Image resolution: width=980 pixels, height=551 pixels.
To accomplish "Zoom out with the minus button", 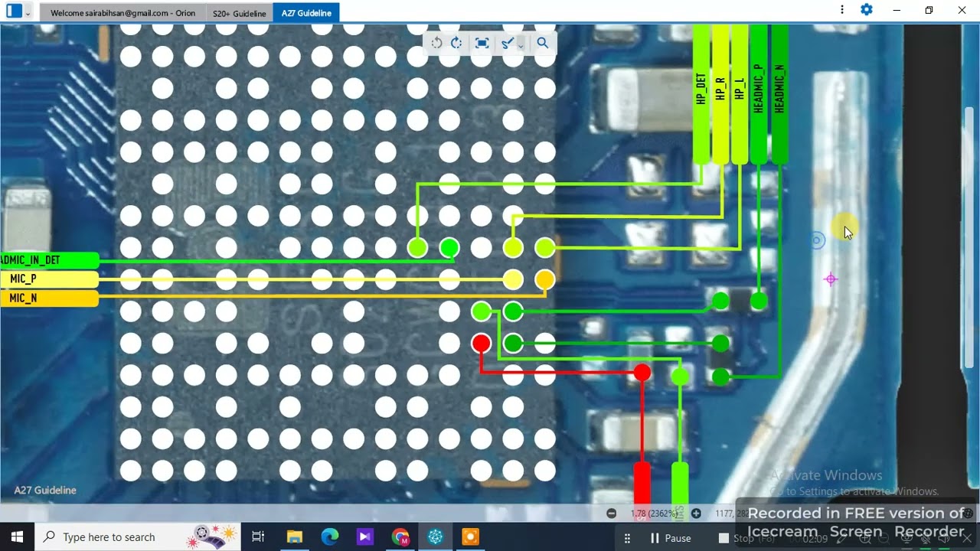I will (x=611, y=514).
